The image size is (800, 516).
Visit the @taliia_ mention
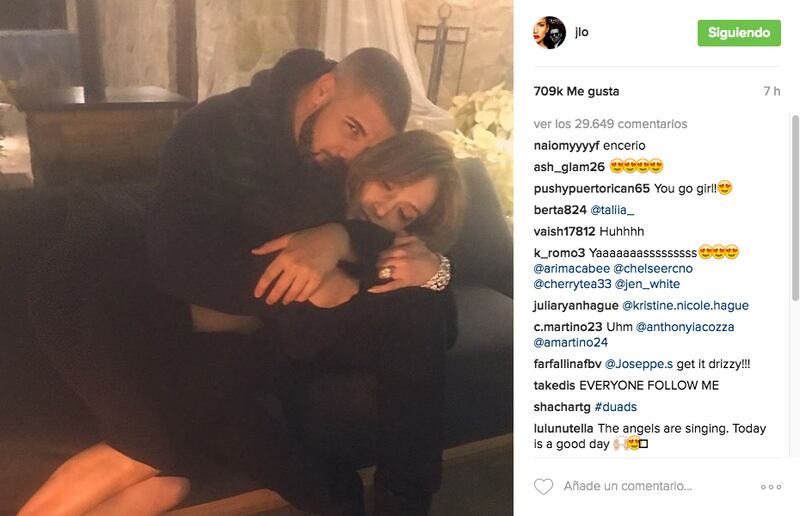[x=612, y=210]
